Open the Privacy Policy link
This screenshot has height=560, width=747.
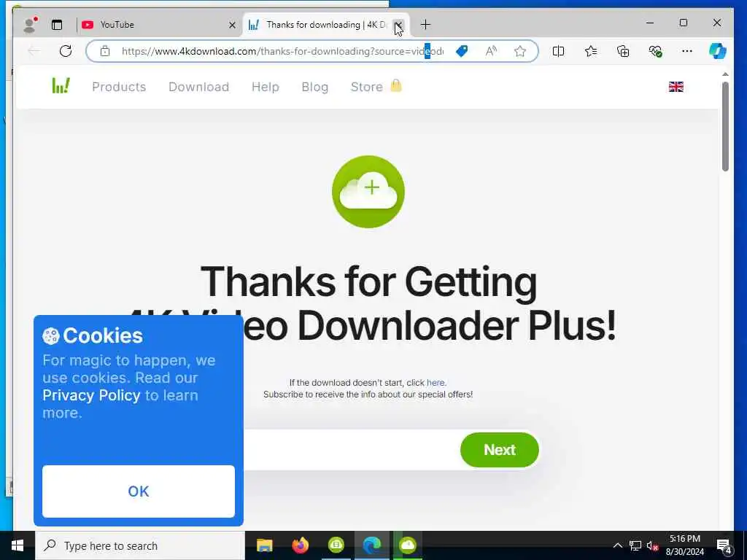(x=91, y=395)
